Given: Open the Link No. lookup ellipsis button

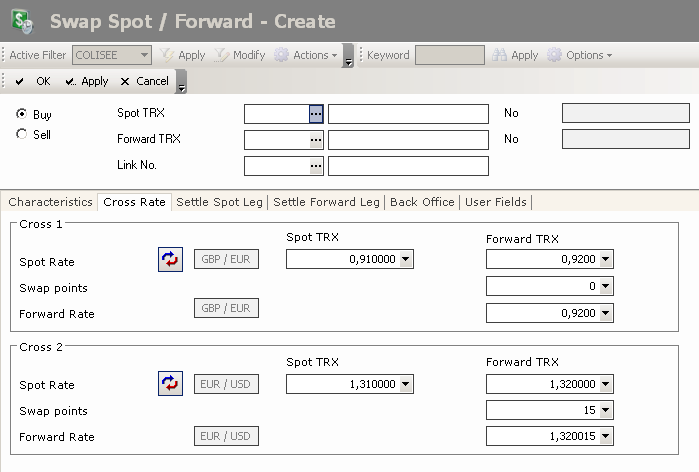Looking at the screenshot, I should [x=316, y=166].
